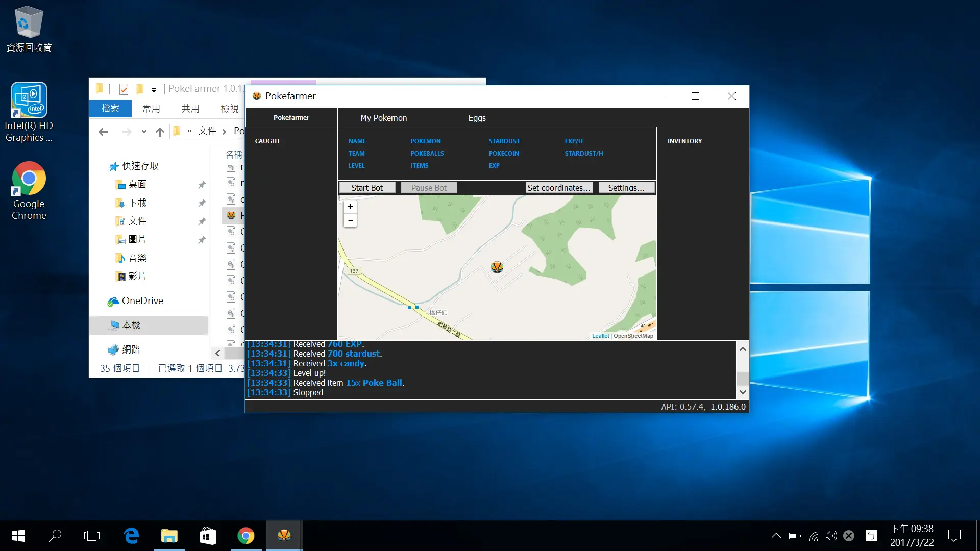Open the action center notifications
This screenshot has width=980, height=551.
pyautogui.click(x=954, y=536)
